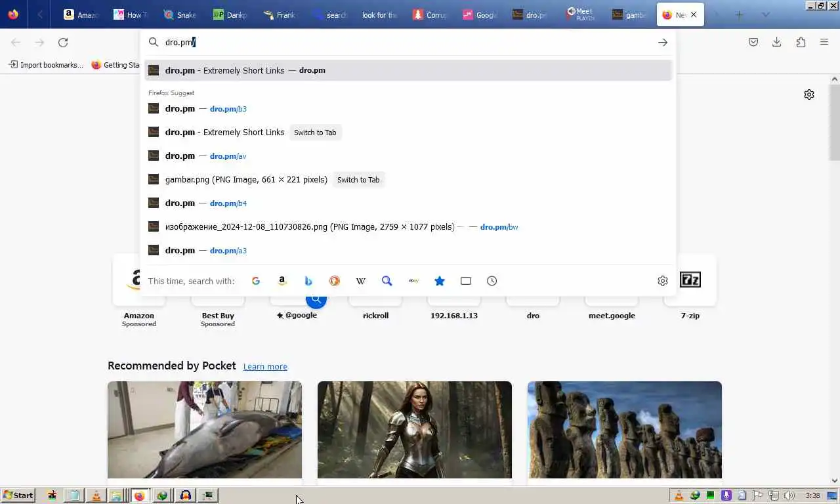Click in the address bar text field

click(407, 42)
